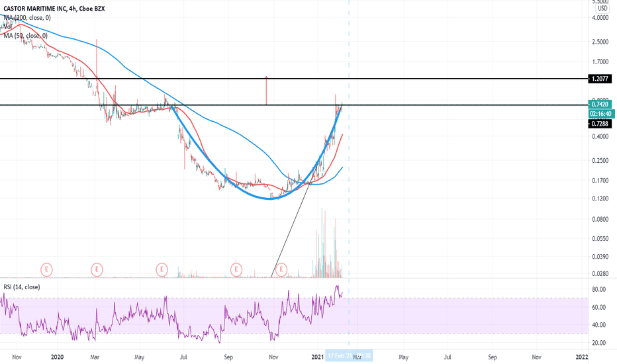
Task: Click the RSI 80.00 scale value
Action: tap(598, 290)
